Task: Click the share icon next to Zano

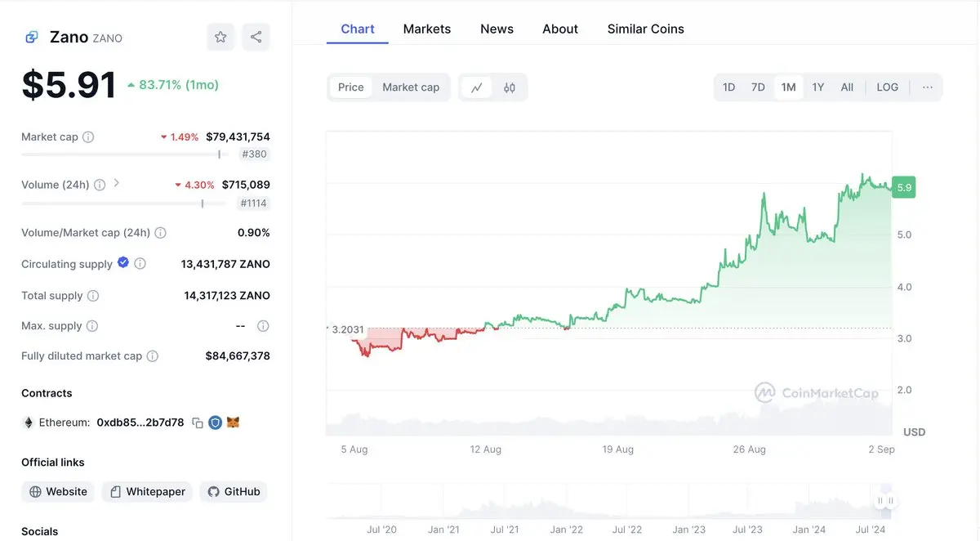Action: pos(256,37)
